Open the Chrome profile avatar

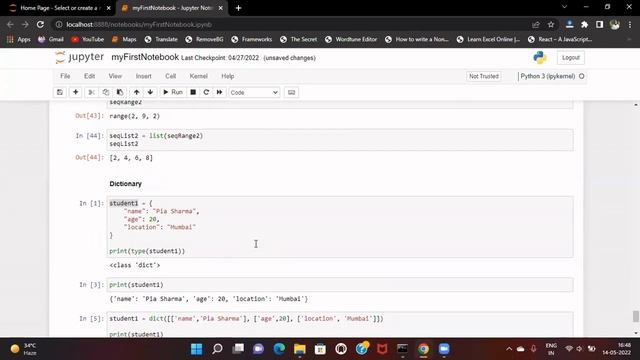click(x=615, y=24)
